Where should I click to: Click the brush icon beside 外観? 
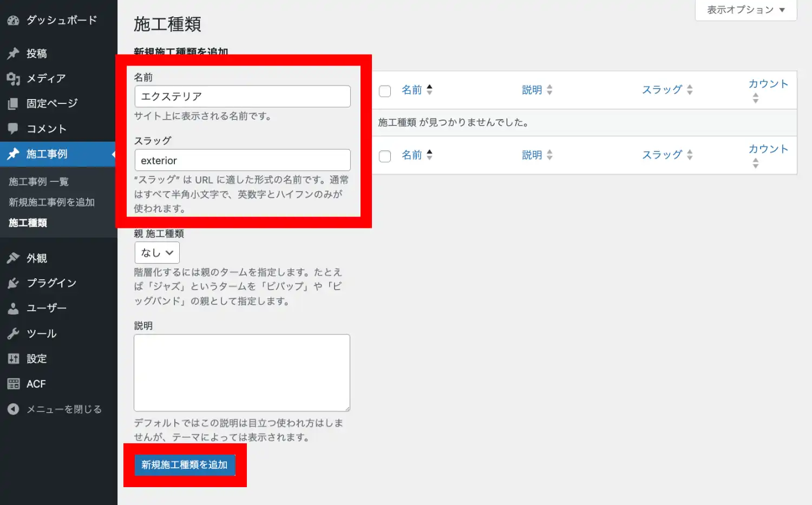[x=13, y=258]
